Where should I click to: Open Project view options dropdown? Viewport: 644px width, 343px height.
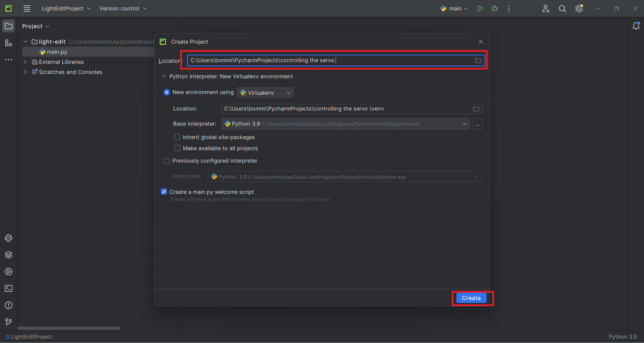36,26
